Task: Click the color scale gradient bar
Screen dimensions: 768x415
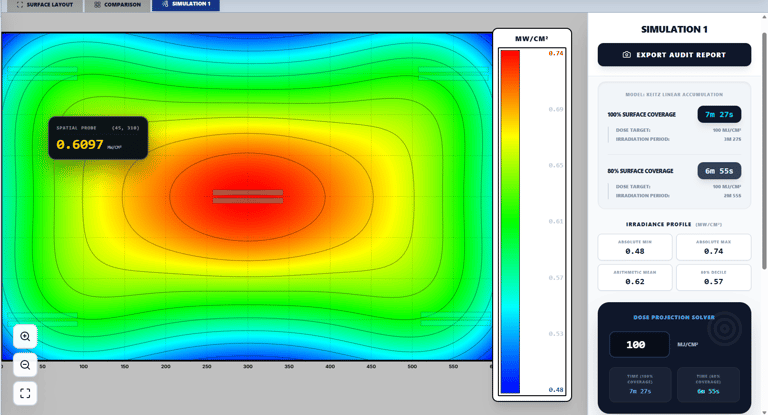Action: point(510,221)
